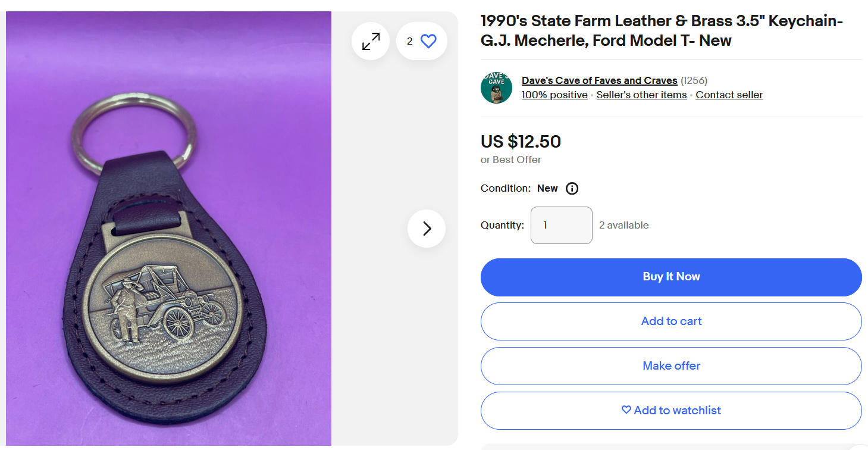Open the 100% positive feedback link
The height and width of the screenshot is (450, 868).
coord(554,95)
